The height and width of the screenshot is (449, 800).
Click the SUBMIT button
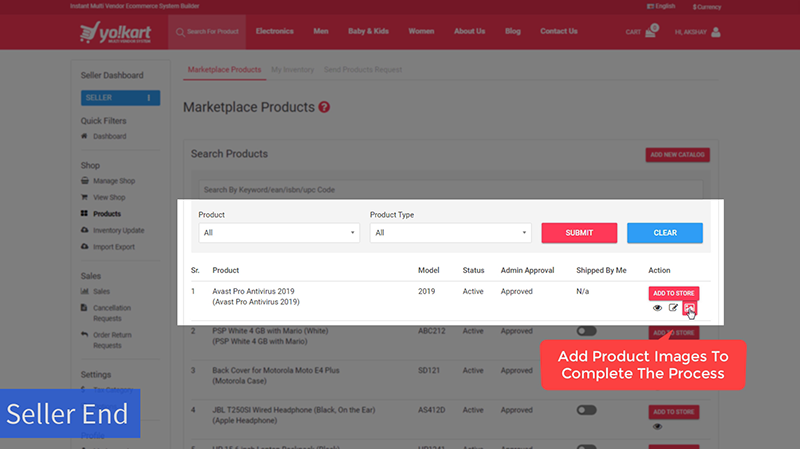(x=579, y=233)
